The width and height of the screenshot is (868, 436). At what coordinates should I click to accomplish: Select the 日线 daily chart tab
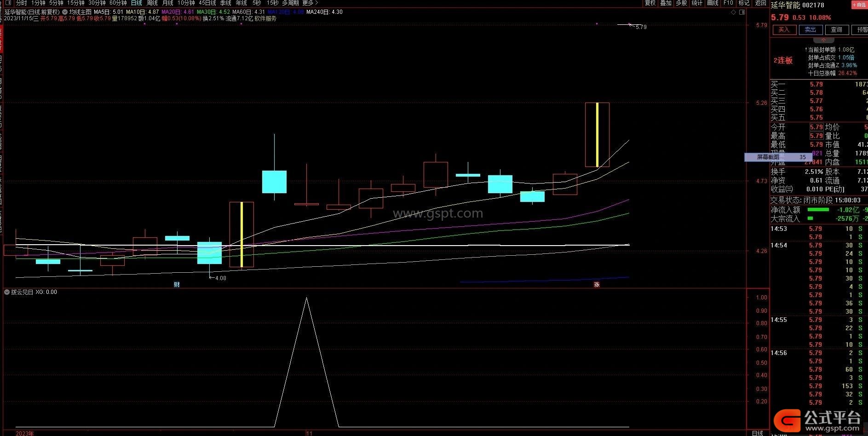pyautogui.click(x=137, y=3)
